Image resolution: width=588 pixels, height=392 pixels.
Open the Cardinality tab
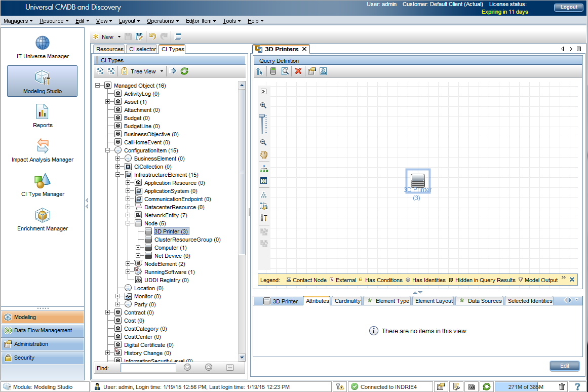click(x=347, y=301)
